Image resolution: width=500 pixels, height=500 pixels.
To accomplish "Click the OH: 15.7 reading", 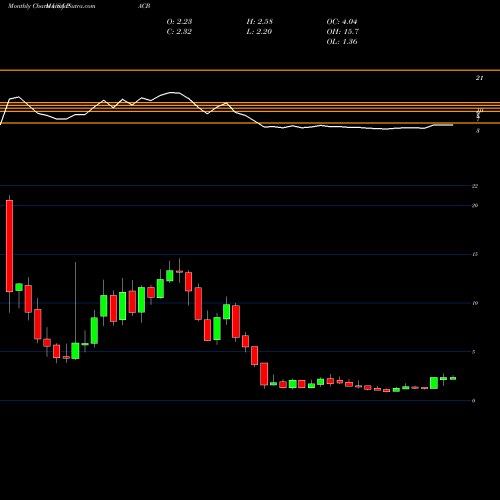I will (343, 31).
